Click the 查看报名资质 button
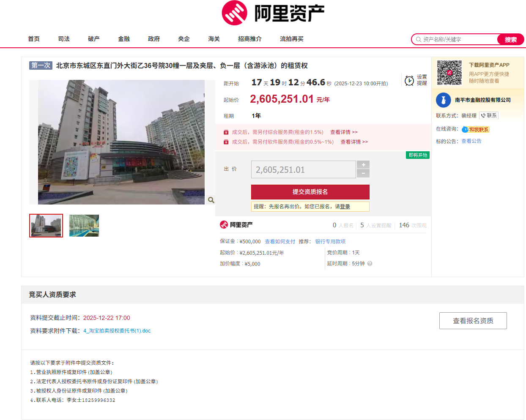Image resolution: width=526 pixels, height=420 pixels. 473,321
